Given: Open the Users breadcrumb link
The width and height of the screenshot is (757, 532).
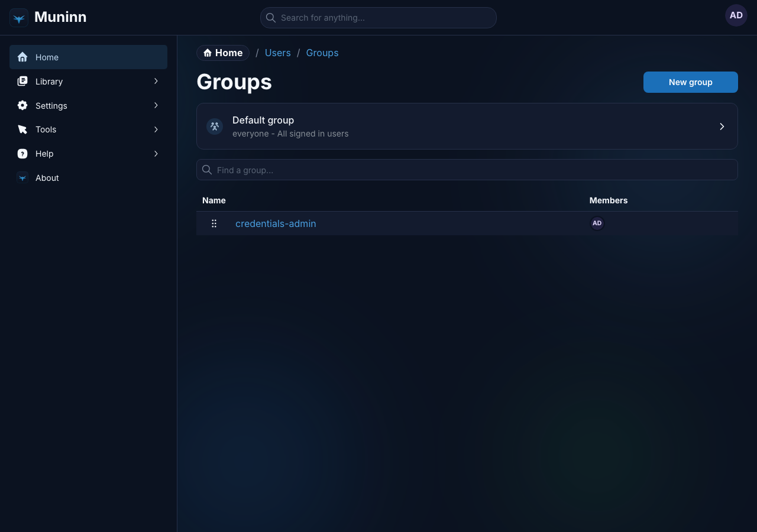Looking at the screenshot, I should pyautogui.click(x=278, y=53).
